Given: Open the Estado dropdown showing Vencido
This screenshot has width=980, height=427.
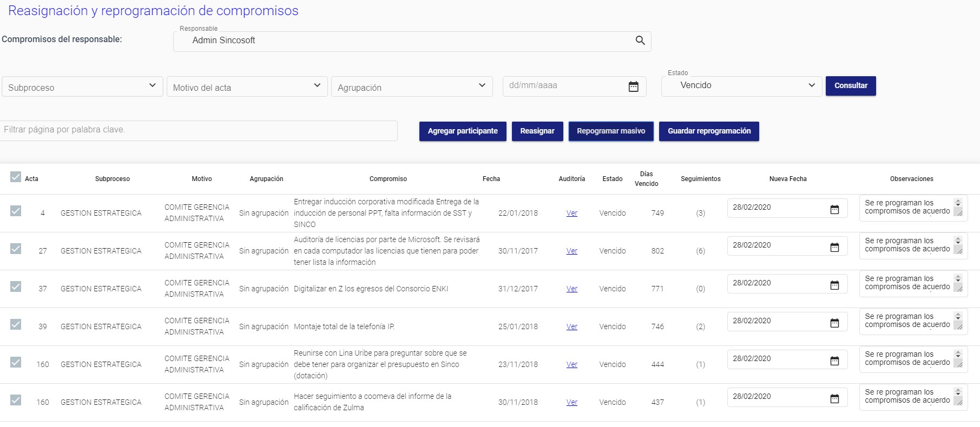Looking at the screenshot, I should 741,86.
